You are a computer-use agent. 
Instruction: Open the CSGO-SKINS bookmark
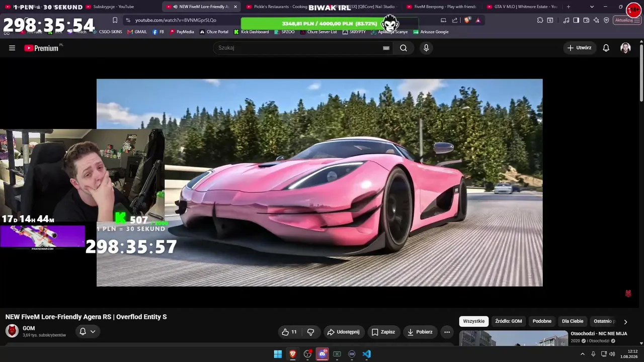coord(107,32)
